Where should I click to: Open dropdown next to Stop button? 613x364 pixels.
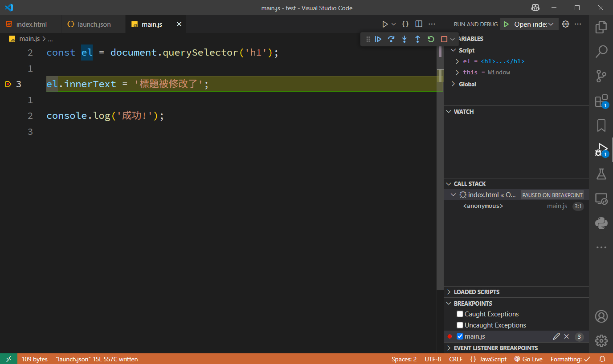click(x=452, y=39)
